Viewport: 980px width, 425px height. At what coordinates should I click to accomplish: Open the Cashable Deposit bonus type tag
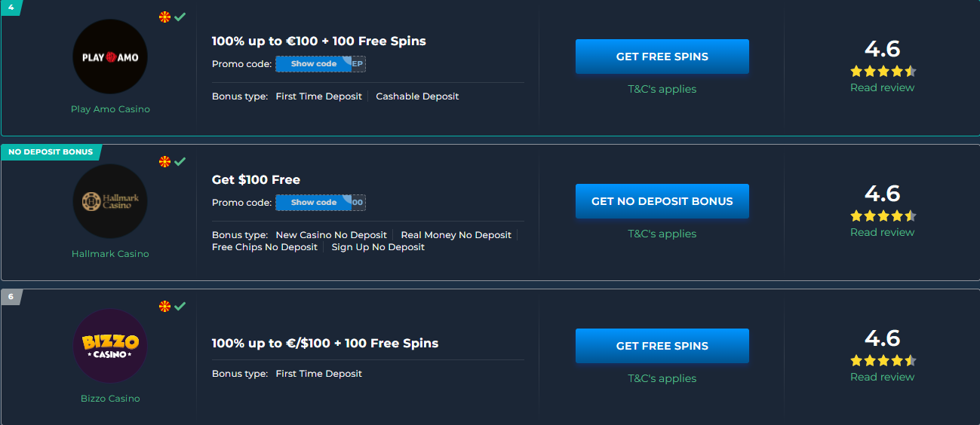(x=417, y=96)
